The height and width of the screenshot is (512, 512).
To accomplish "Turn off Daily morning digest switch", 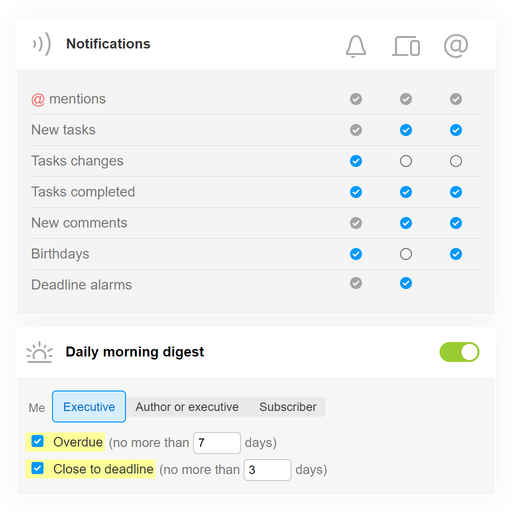I will coord(459,352).
